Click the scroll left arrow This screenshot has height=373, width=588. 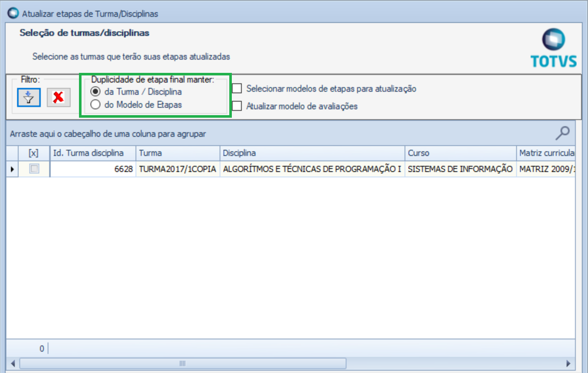point(13,363)
